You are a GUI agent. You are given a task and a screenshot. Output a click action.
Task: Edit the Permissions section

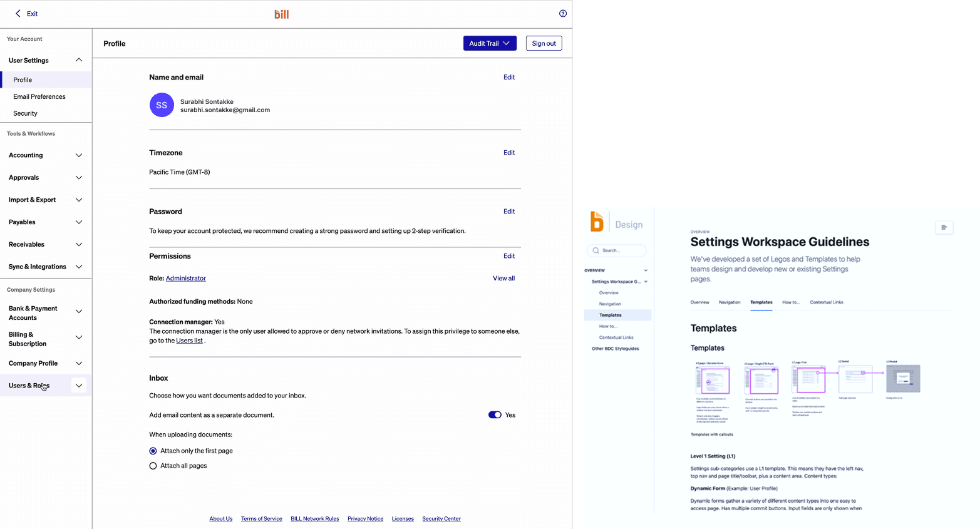point(509,256)
